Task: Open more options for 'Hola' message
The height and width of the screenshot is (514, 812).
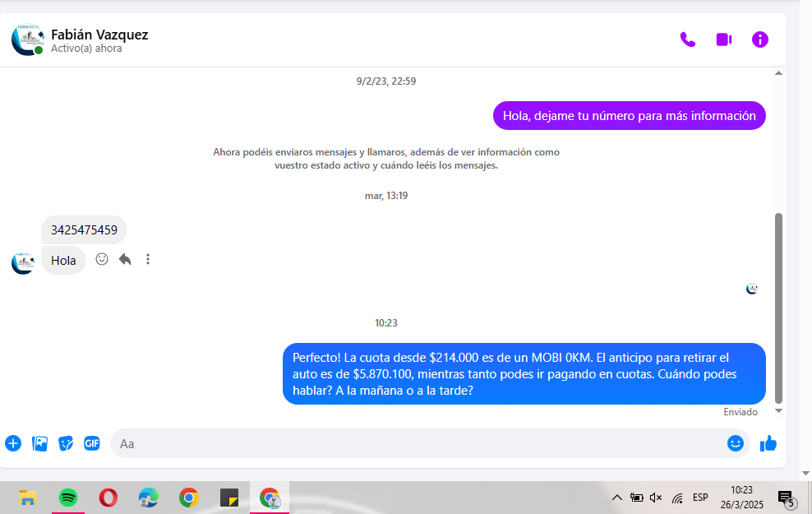Action: (148, 259)
